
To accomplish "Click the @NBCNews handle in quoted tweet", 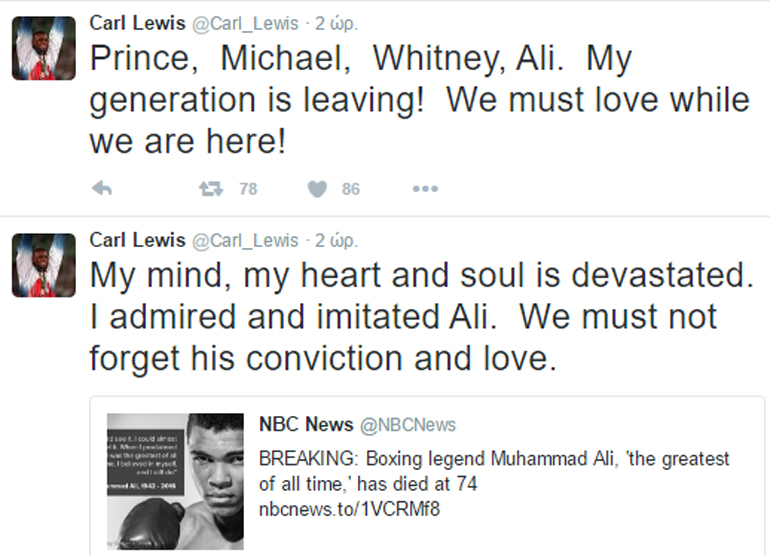I will (407, 425).
